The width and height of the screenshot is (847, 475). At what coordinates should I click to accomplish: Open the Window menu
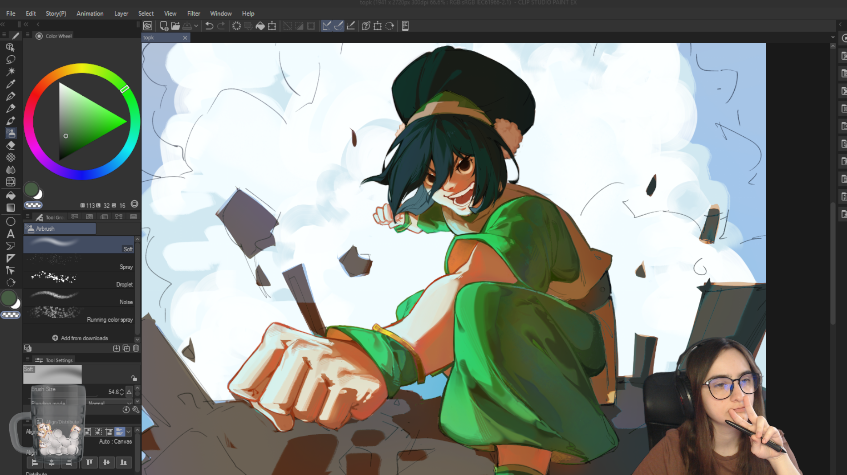click(x=220, y=14)
